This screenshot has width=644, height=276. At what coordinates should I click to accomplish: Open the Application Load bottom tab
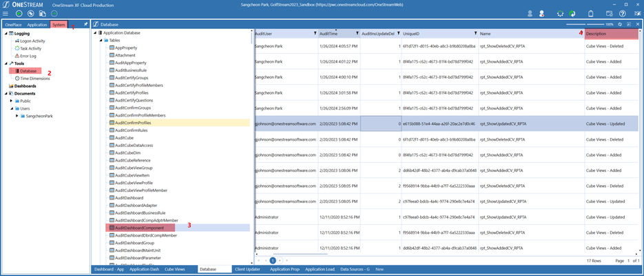[x=320, y=269]
